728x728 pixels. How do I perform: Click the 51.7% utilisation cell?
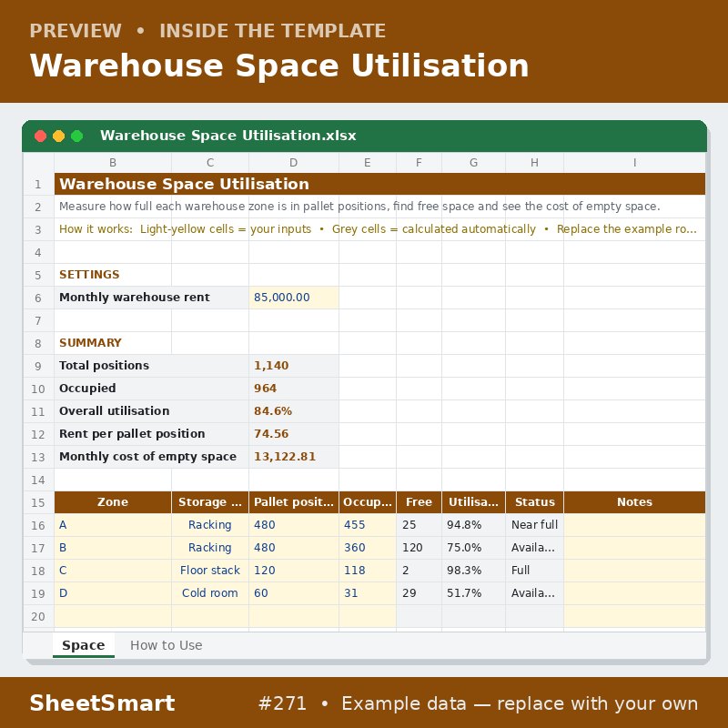(473, 593)
